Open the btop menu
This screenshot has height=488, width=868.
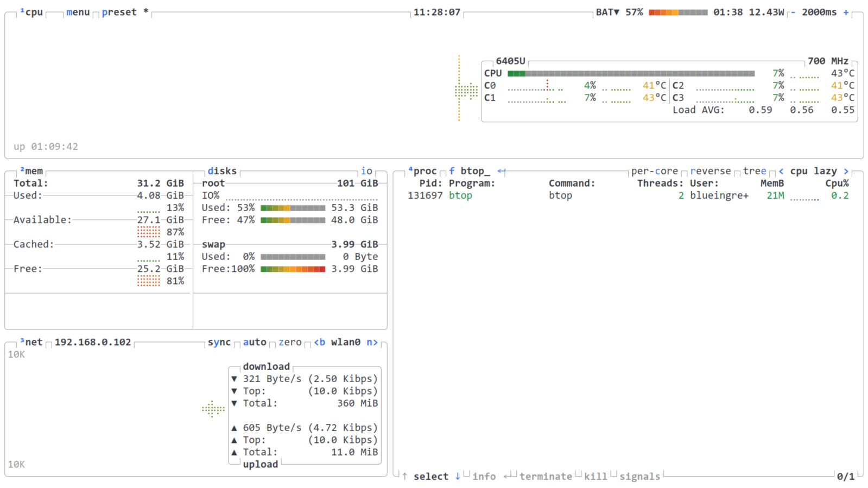[78, 12]
